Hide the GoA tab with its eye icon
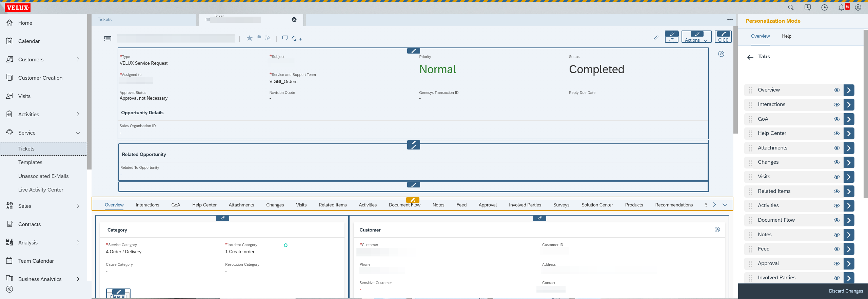Image resolution: width=868 pixels, height=299 pixels. coord(837,119)
